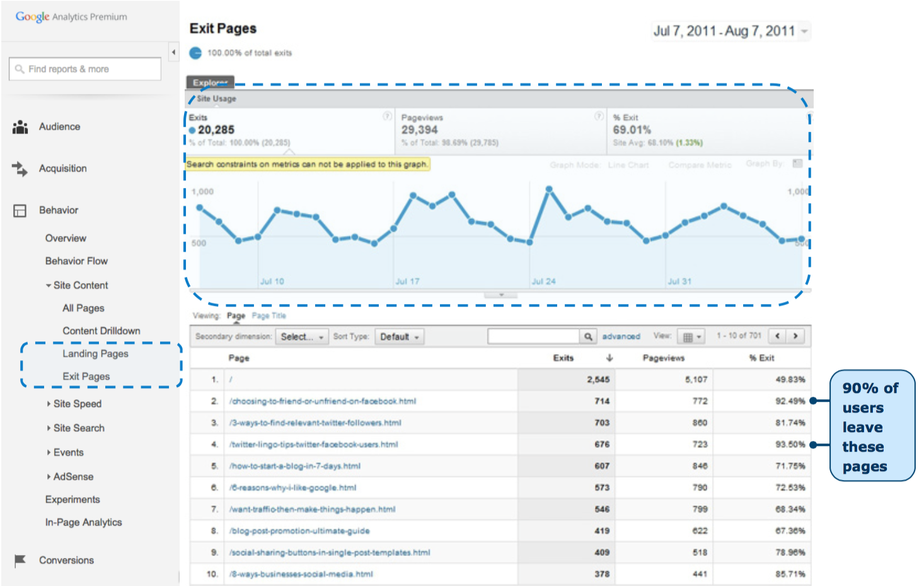This screenshot has width=924, height=586.
Task: Click the Graph By icon at chart right
Action: [x=797, y=164]
